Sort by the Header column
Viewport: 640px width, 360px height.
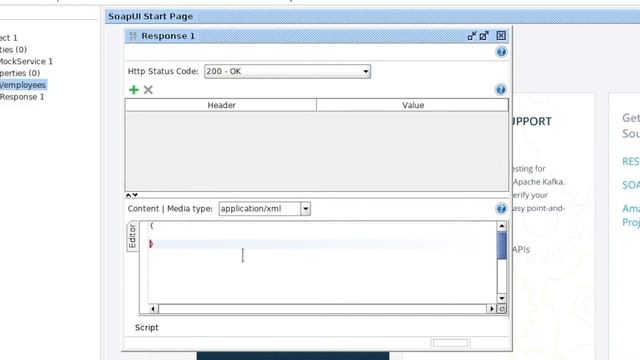coord(221,105)
